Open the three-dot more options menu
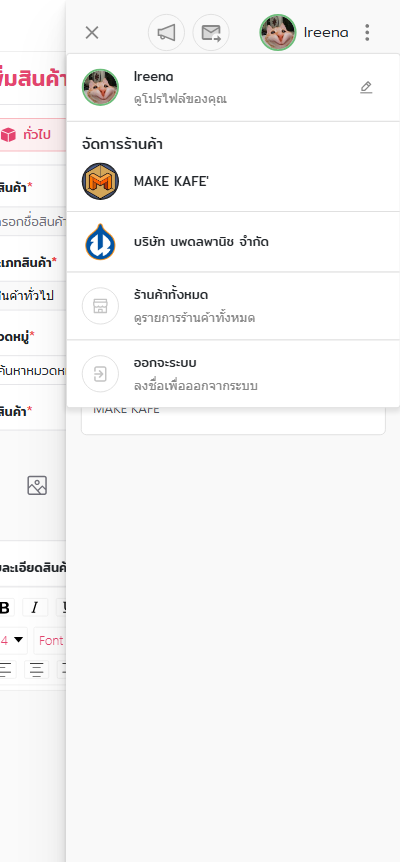The width and height of the screenshot is (400, 862). point(367,33)
